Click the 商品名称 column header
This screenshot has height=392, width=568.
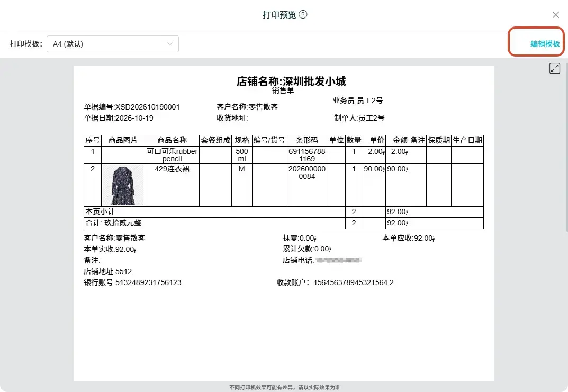pos(172,140)
